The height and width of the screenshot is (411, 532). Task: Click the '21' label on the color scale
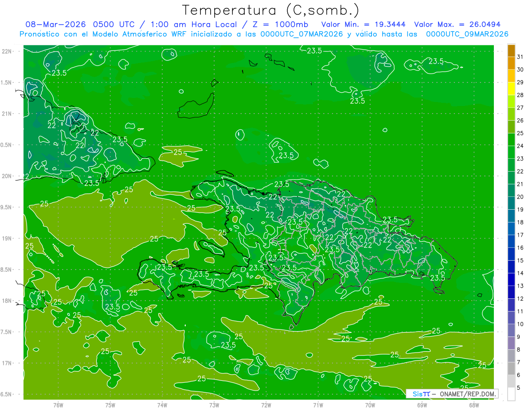[520, 184]
